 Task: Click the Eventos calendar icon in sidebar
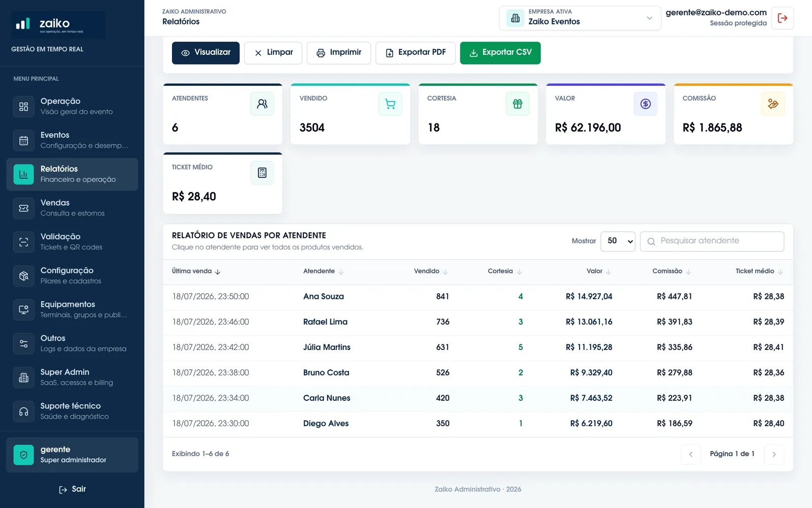[24, 141]
